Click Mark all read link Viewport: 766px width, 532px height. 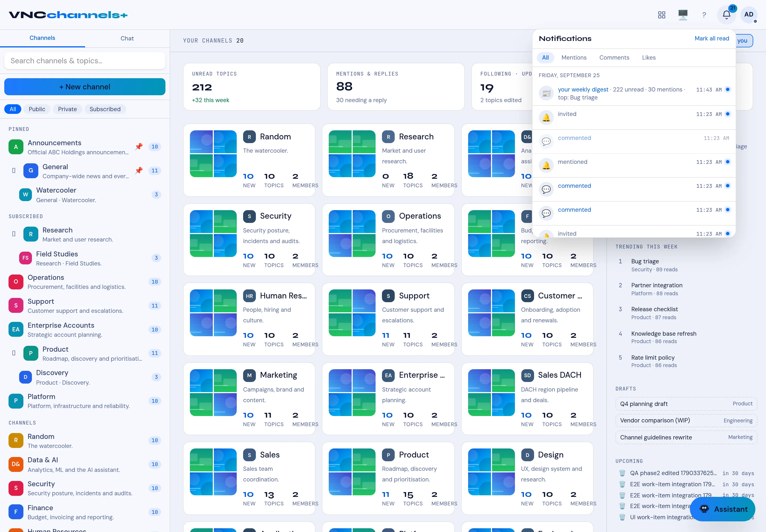point(712,38)
